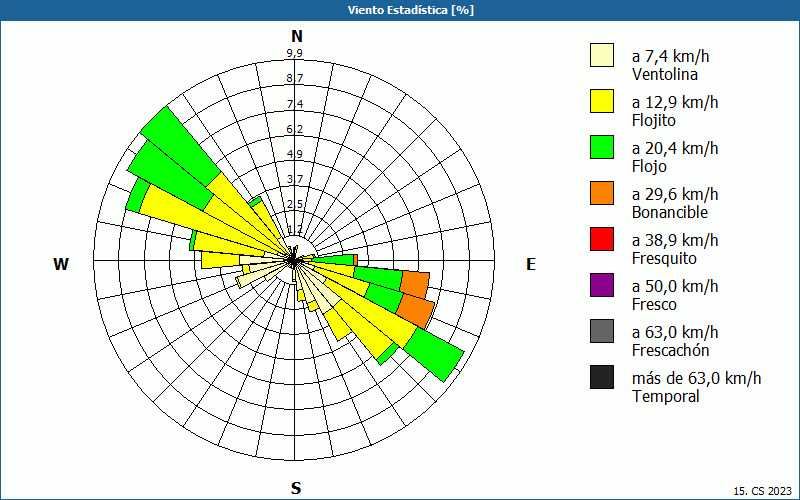Click the 9,9 scale label on chart
This screenshot has height=500, width=800.
295,53
